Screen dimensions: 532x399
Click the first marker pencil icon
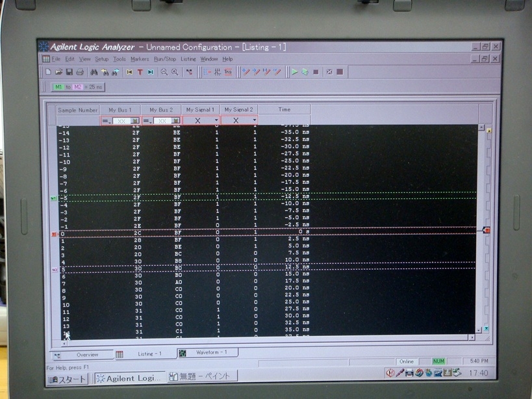click(x=246, y=72)
